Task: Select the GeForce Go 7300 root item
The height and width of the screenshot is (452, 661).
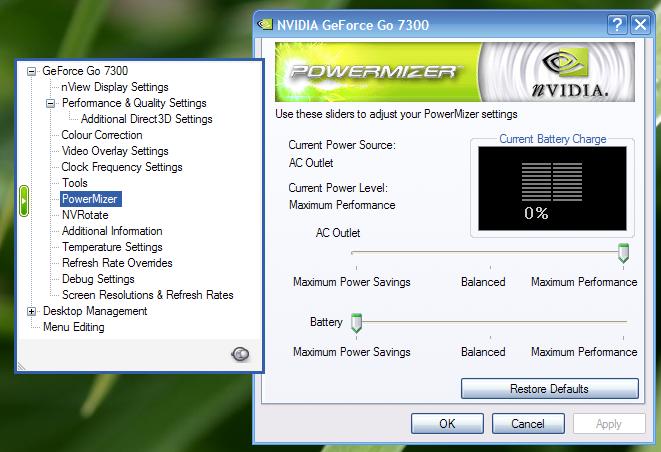Action: coord(85,71)
